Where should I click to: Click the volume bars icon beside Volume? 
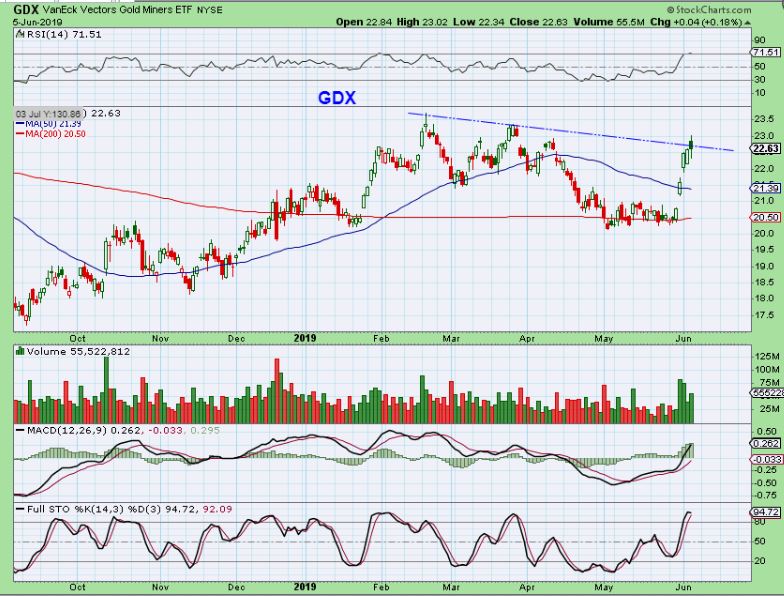(x=20, y=351)
